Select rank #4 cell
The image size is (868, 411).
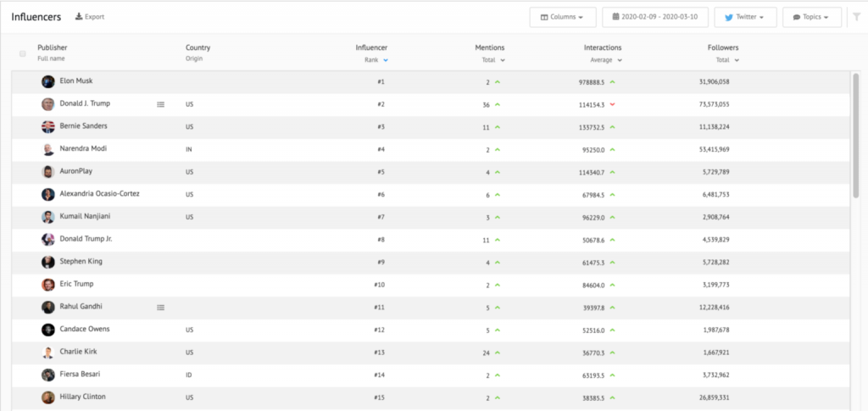click(381, 149)
